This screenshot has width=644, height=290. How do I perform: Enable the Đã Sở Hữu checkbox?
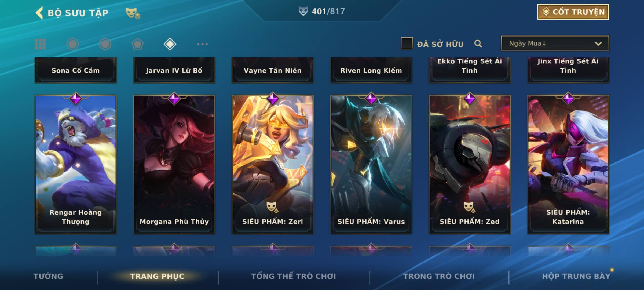(x=407, y=44)
